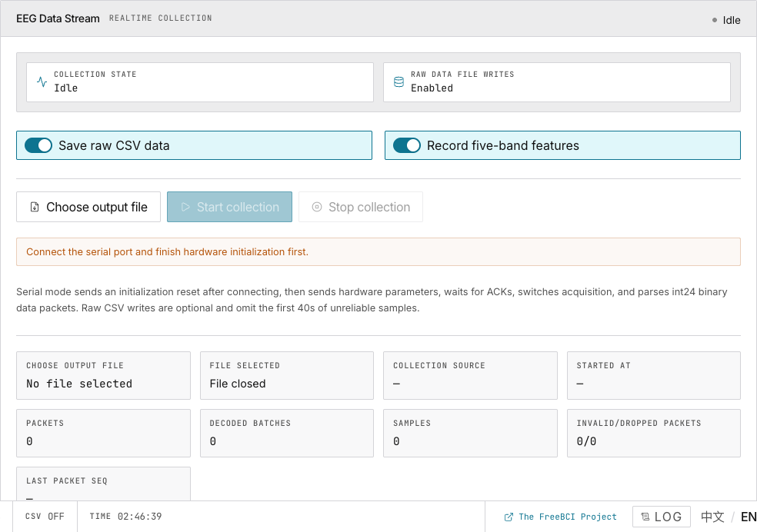Click the serial port warning message

click(378, 251)
